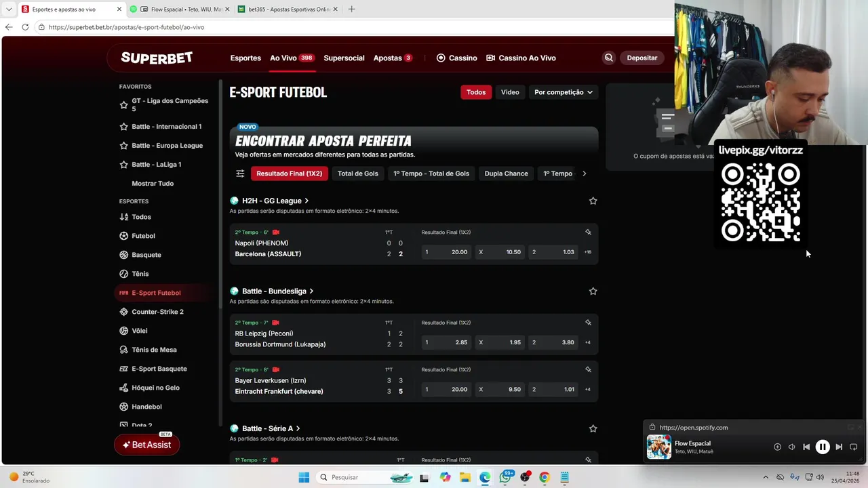Pin the RB Leipzig vs Borussia Dortmund match
Image resolution: width=868 pixels, height=488 pixels.
pos(588,322)
